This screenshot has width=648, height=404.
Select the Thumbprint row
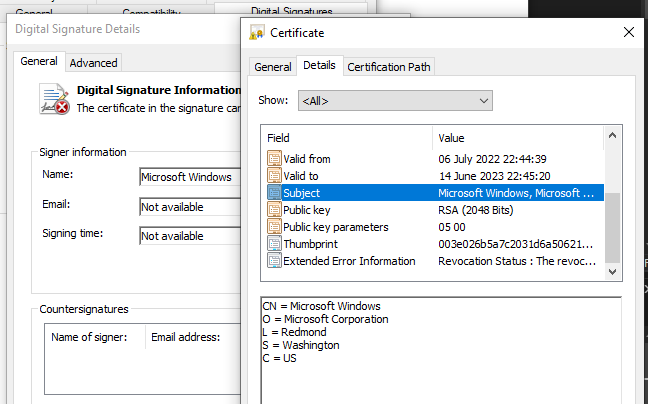tap(435, 244)
